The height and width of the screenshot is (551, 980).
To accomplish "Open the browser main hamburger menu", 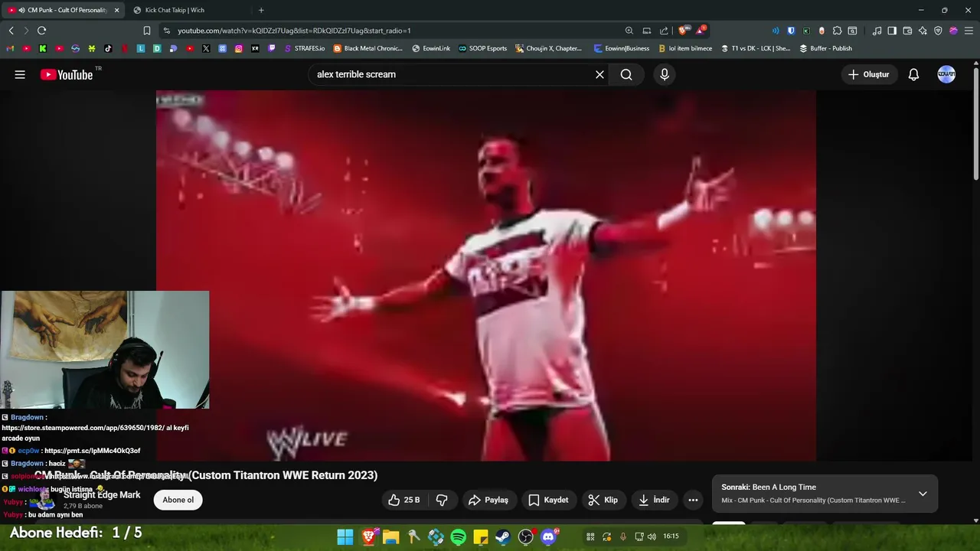I will coord(969,31).
